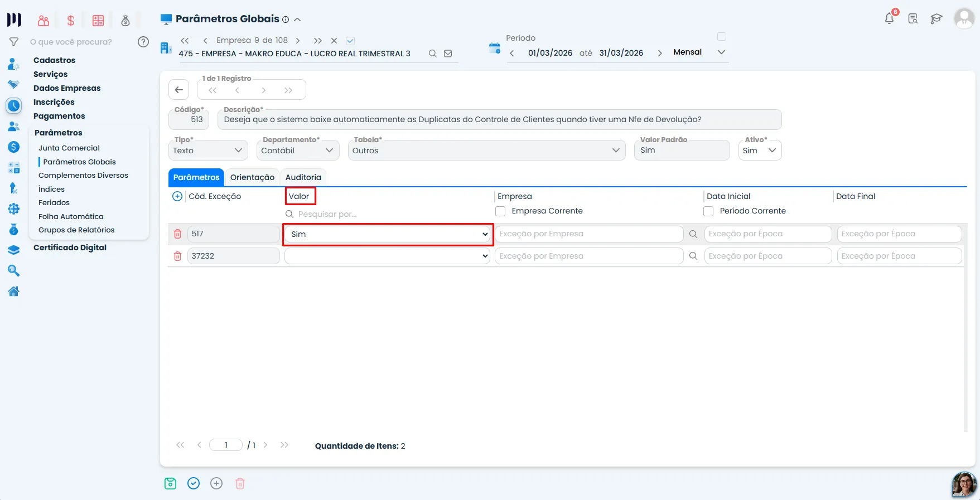Open Complementos Diversos in the sidebar

coord(83,175)
